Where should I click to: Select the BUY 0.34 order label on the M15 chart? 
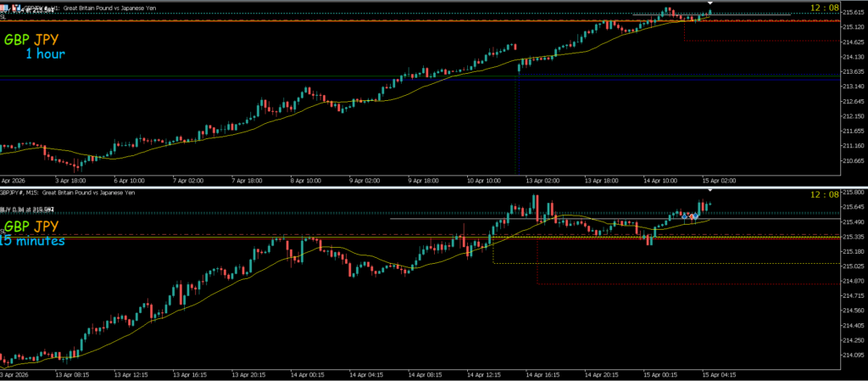(x=27, y=209)
